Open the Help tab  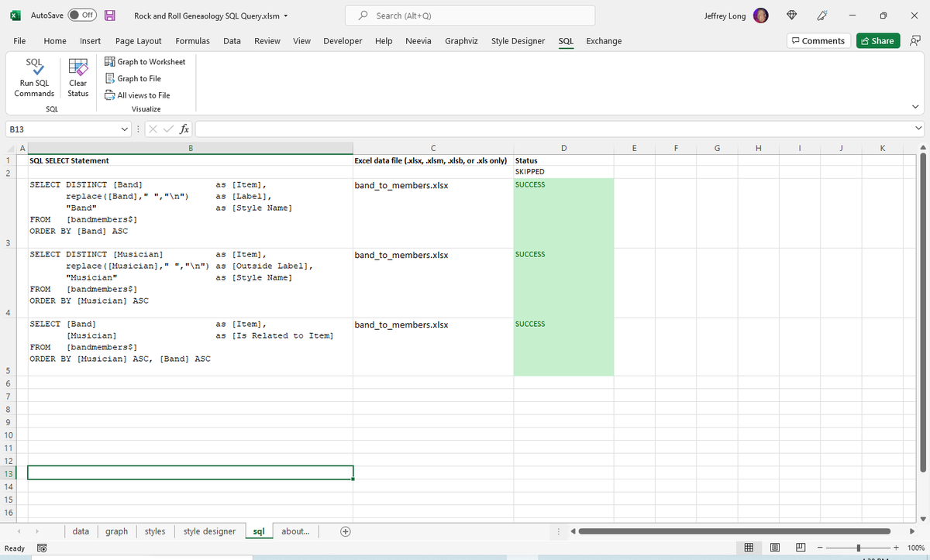coord(384,41)
